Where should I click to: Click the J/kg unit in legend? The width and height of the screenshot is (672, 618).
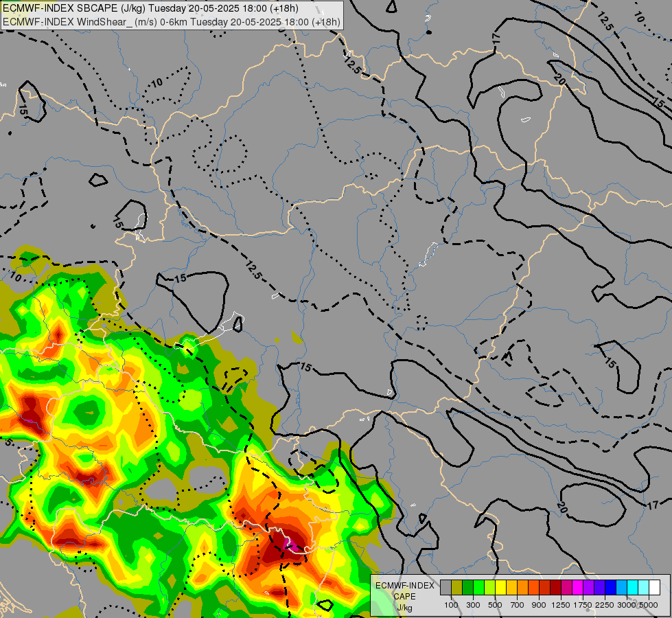(404, 608)
